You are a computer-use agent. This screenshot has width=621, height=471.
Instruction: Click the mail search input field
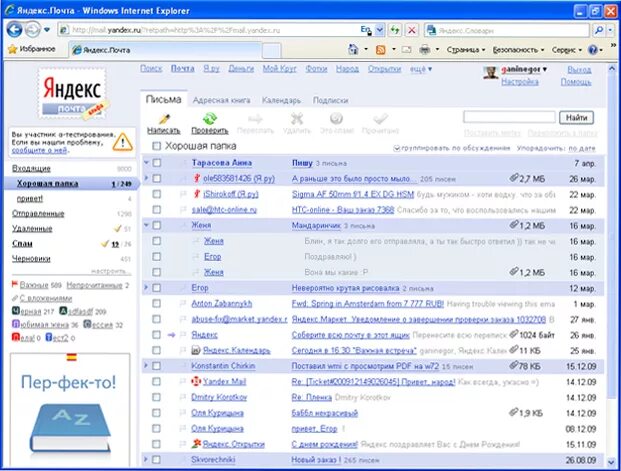tap(509, 117)
